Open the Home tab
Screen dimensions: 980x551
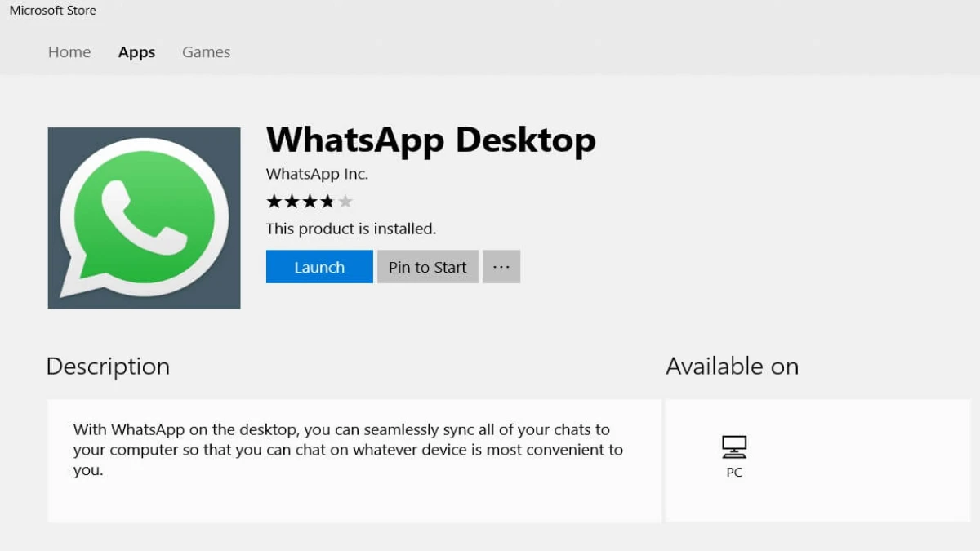[x=69, y=52]
